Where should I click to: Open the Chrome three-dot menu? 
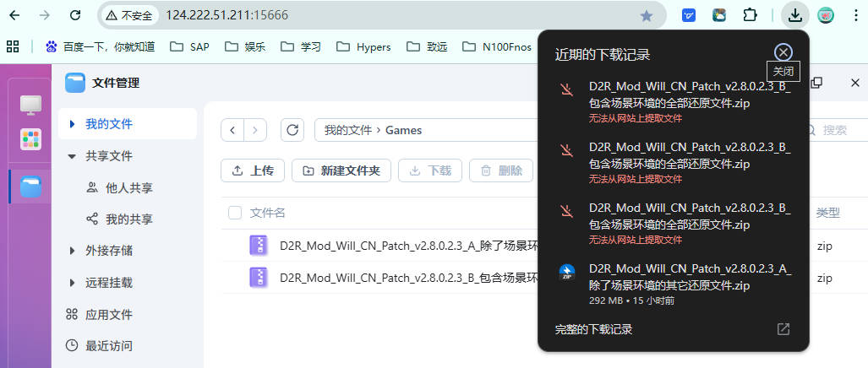tap(856, 15)
